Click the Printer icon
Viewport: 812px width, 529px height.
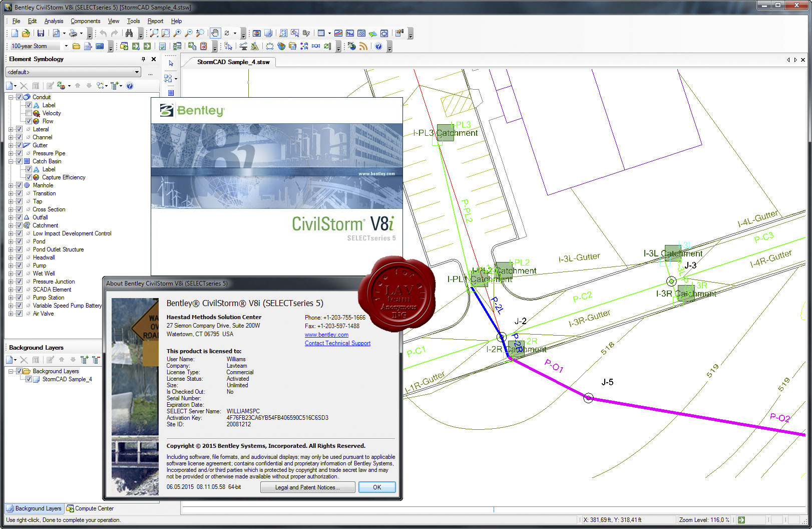pyautogui.click(x=73, y=33)
